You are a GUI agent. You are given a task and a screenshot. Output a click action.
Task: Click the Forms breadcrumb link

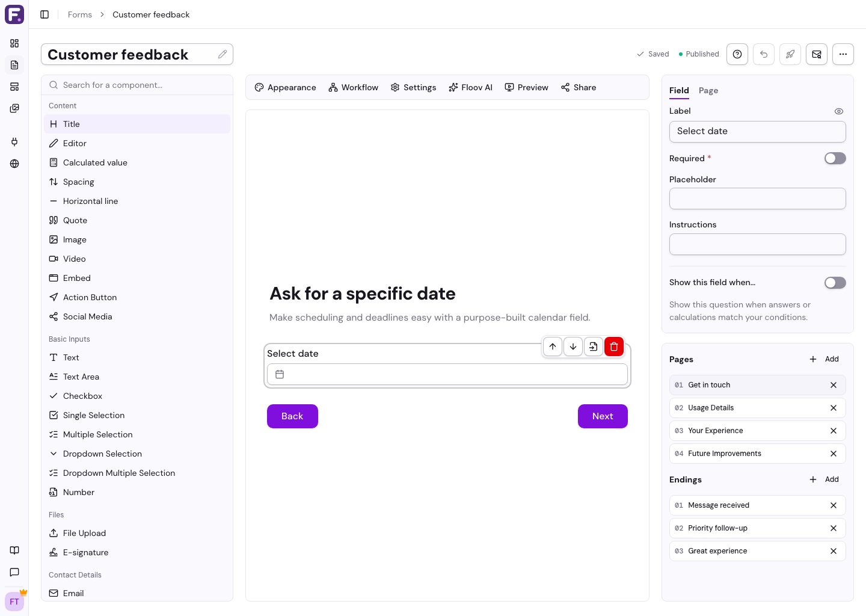(80, 14)
